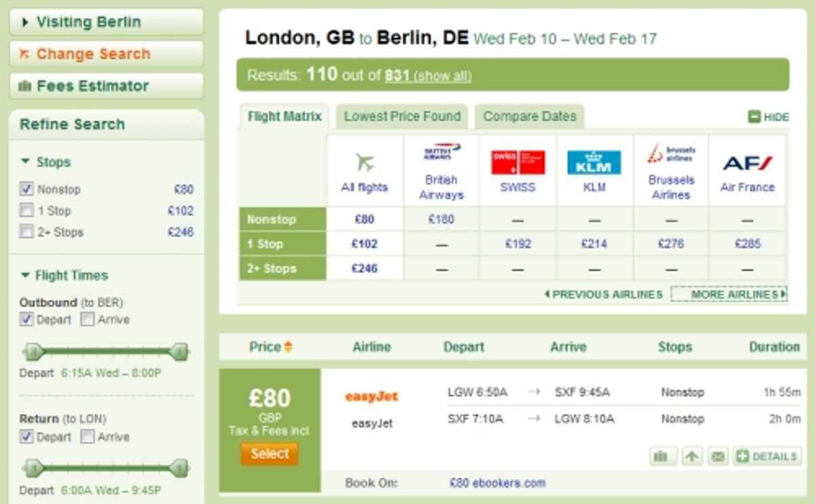Click the briefcase baggage icon on the flight result
815x504 pixels.
tap(662, 456)
